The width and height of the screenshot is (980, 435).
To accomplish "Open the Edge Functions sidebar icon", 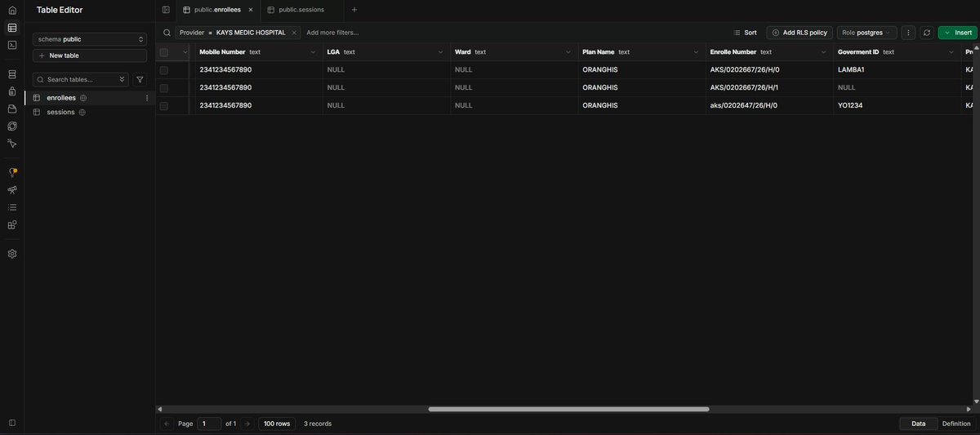I will click(12, 126).
